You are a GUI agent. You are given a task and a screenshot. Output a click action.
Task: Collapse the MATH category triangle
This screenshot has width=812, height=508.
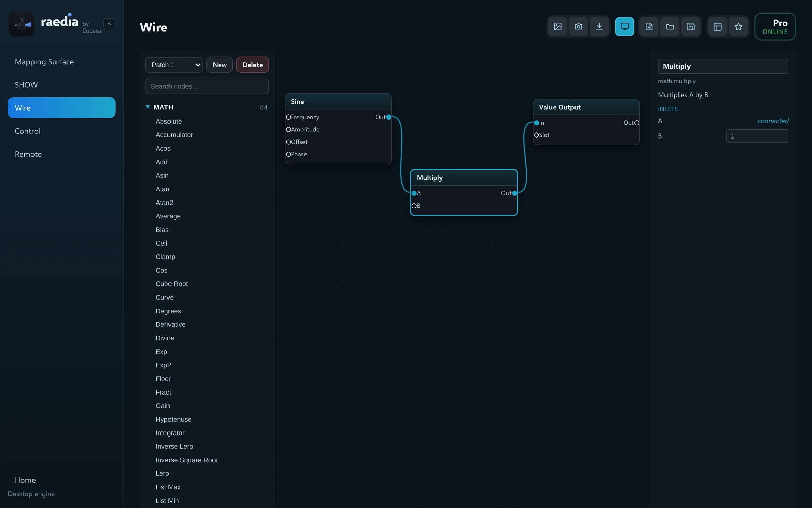148,107
